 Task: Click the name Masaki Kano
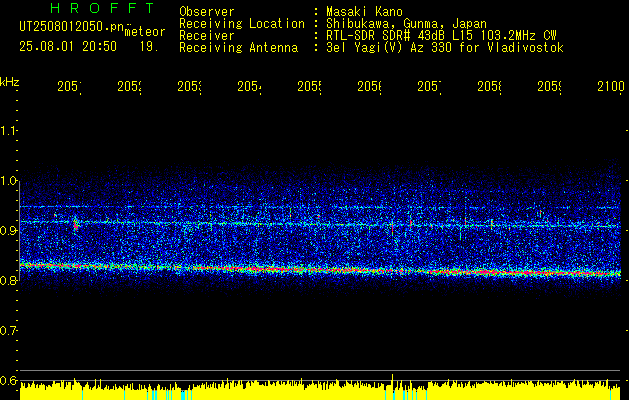(x=365, y=11)
